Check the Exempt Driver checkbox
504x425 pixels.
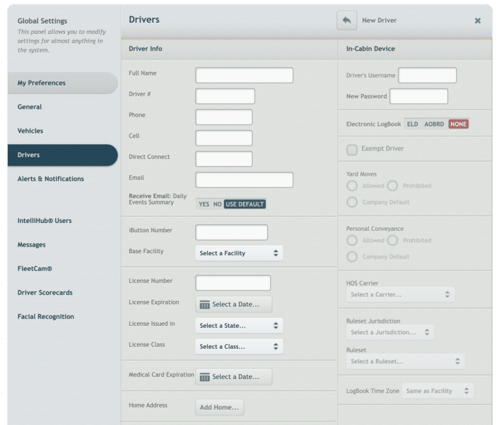click(x=352, y=150)
